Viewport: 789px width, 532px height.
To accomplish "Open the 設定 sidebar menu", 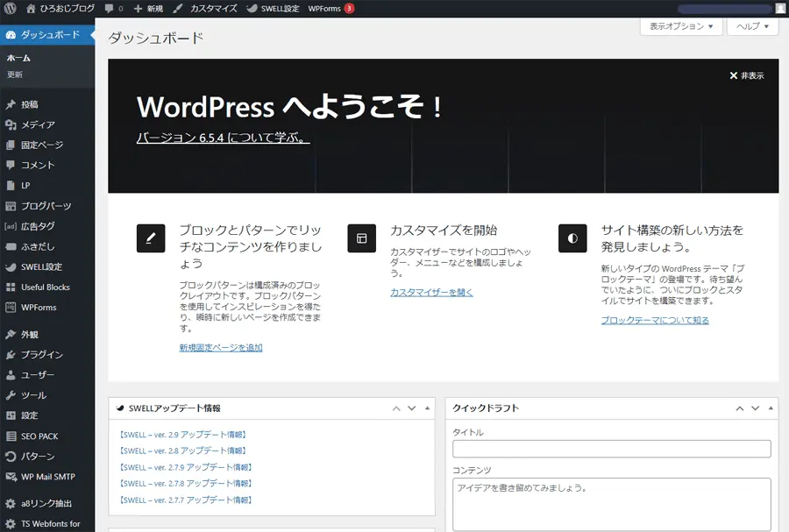I will [30, 415].
